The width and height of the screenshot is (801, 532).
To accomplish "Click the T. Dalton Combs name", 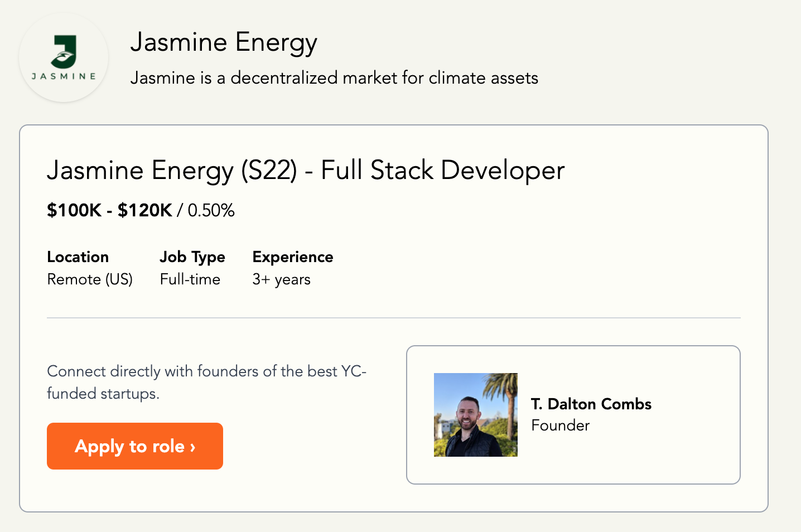I will tap(591, 404).
